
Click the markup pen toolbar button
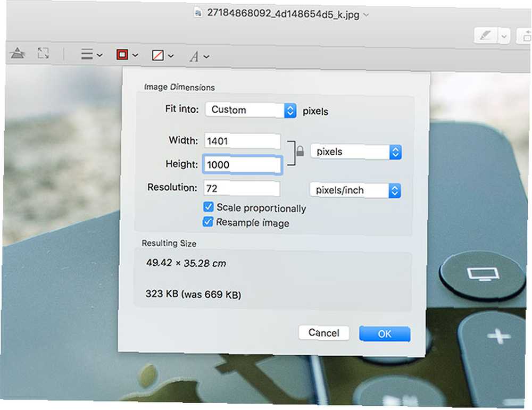(485, 35)
